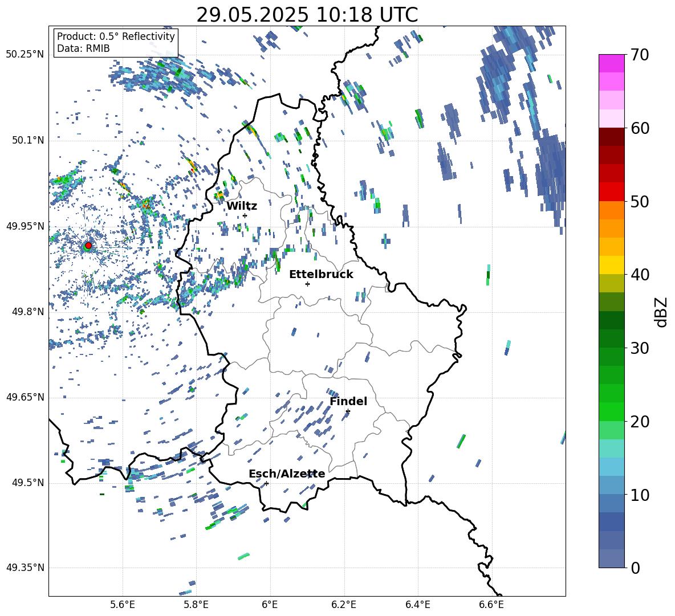Screen dimensions: 675x616
Task: Click the dBZ colorbar axis label
Action: coord(662,312)
